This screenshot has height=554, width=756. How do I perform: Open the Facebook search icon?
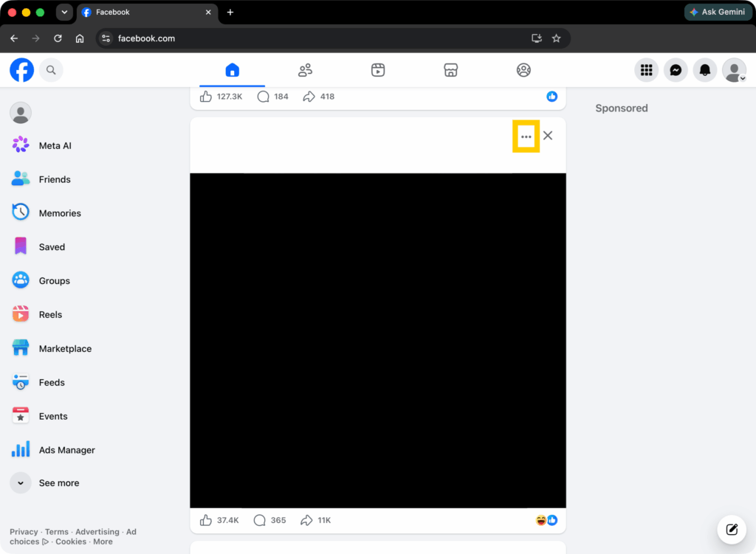coord(51,70)
